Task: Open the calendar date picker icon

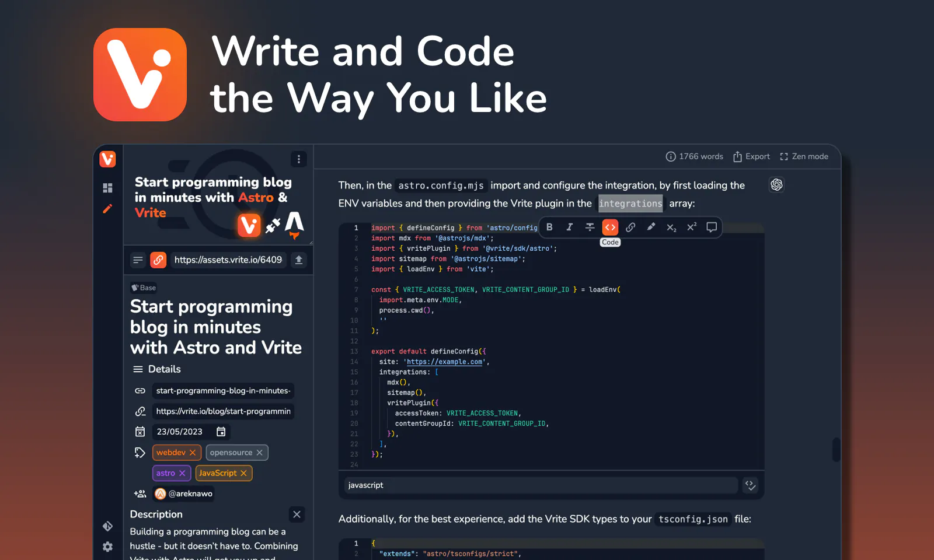Action: (221, 432)
